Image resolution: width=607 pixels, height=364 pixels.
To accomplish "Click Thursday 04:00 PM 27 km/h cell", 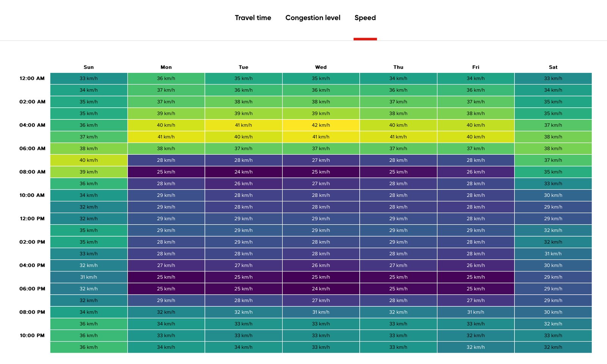I will [x=398, y=265].
